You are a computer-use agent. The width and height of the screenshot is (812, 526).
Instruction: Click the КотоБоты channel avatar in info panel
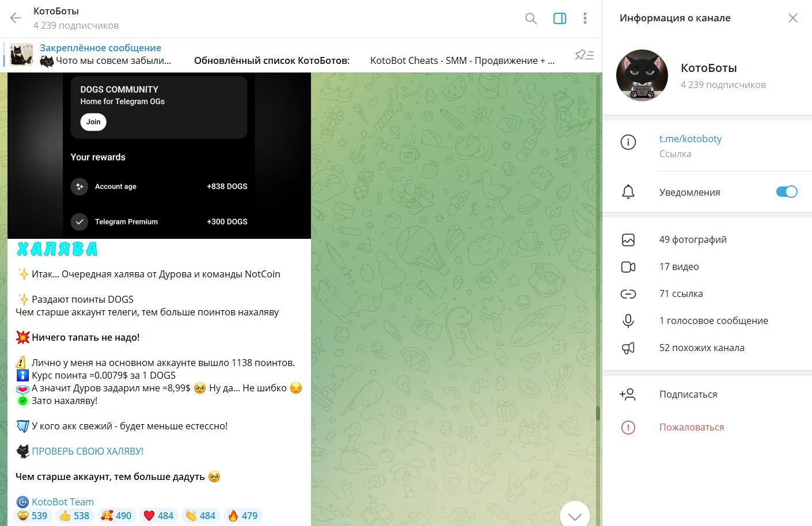(642, 75)
